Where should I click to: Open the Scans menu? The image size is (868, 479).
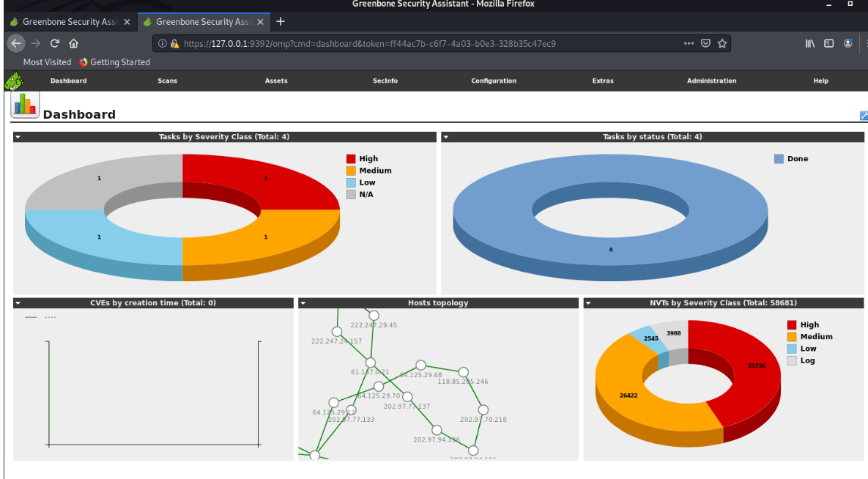(167, 81)
